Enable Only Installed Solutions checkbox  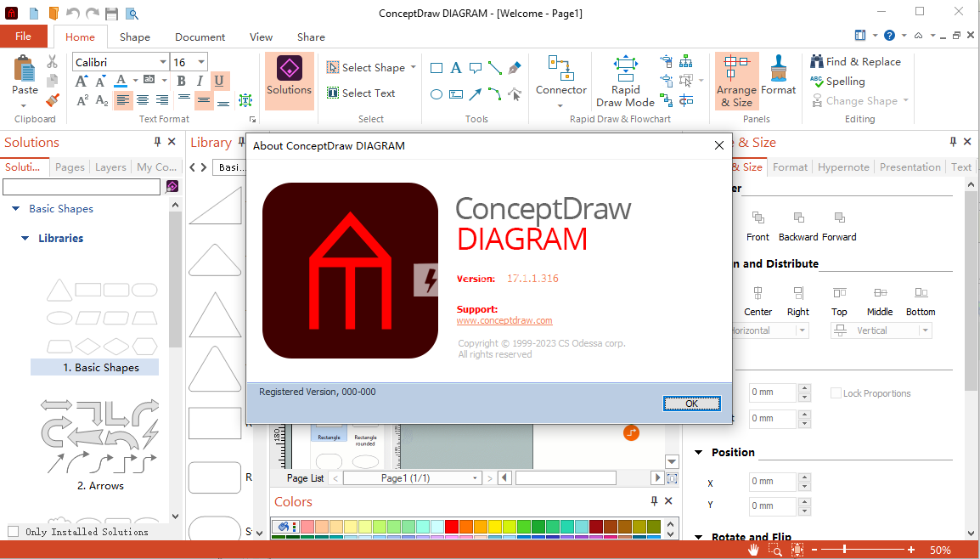pos(14,532)
